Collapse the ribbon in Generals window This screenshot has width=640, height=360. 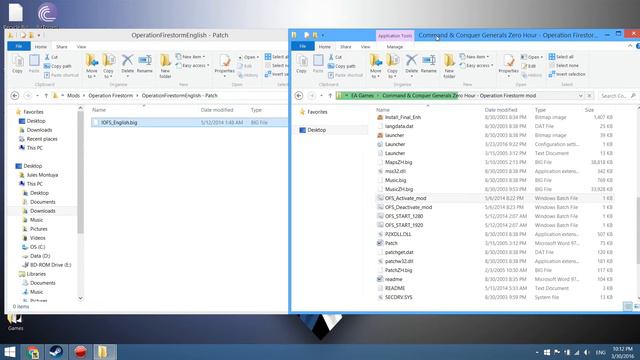(630, 47)
